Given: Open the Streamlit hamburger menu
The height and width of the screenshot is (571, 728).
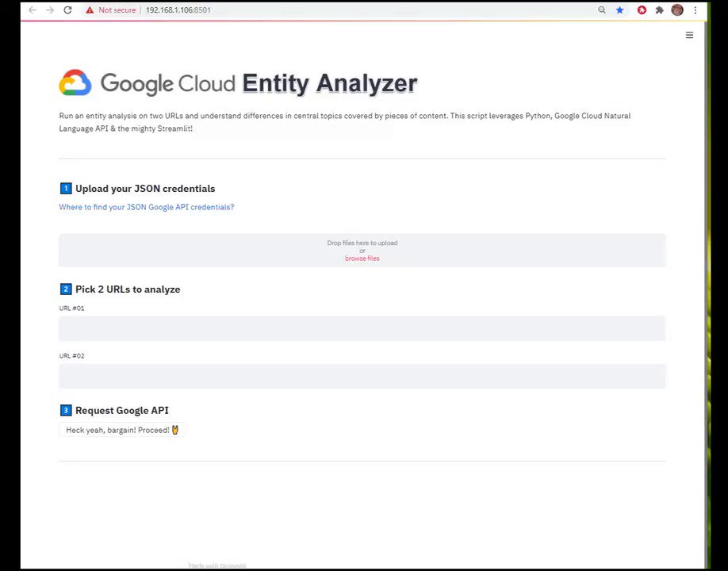Looking at the screenshot, I should (689, 35).
